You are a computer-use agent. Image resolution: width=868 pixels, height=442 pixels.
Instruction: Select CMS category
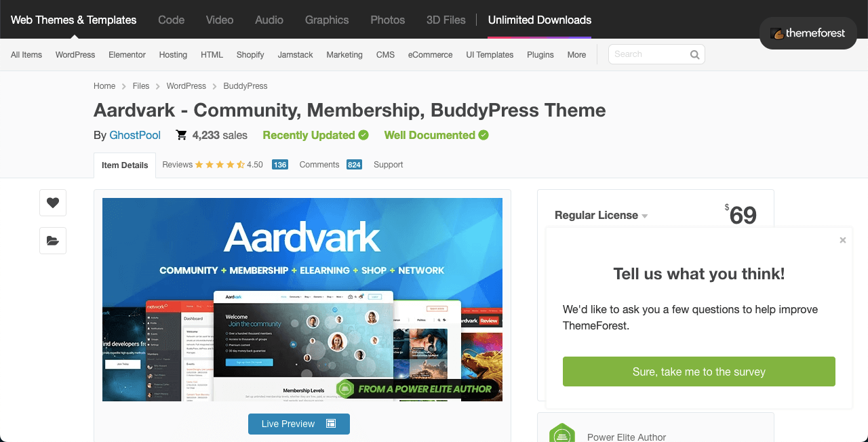coord(385,55)
